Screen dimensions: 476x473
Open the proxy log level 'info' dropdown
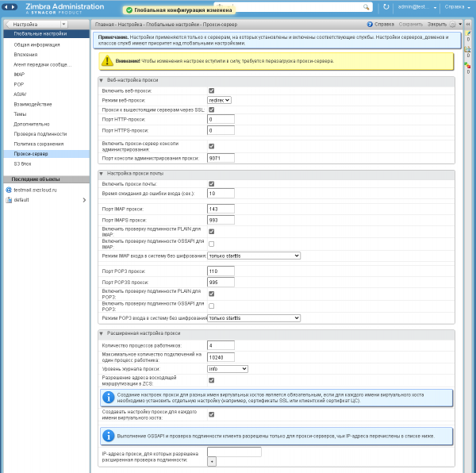point(228,369)
